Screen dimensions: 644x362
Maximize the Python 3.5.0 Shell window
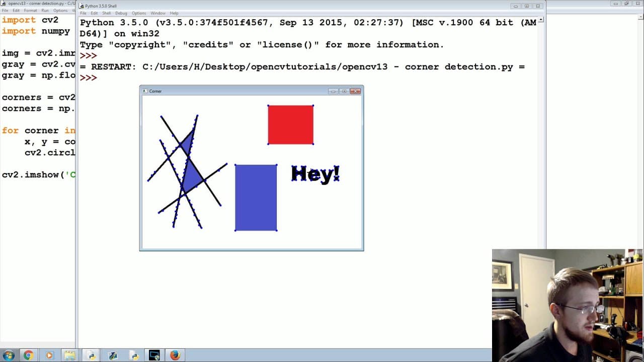coord(527,6)
